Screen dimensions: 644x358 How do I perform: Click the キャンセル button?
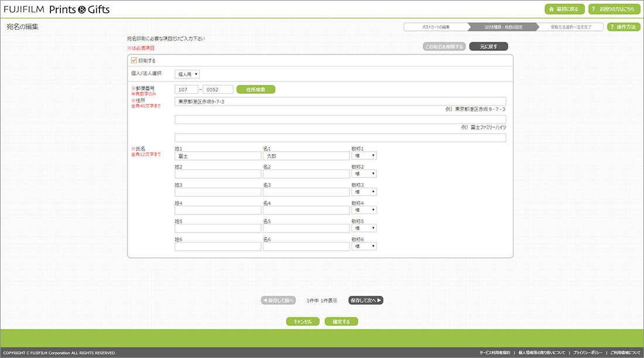pos(303,322)
